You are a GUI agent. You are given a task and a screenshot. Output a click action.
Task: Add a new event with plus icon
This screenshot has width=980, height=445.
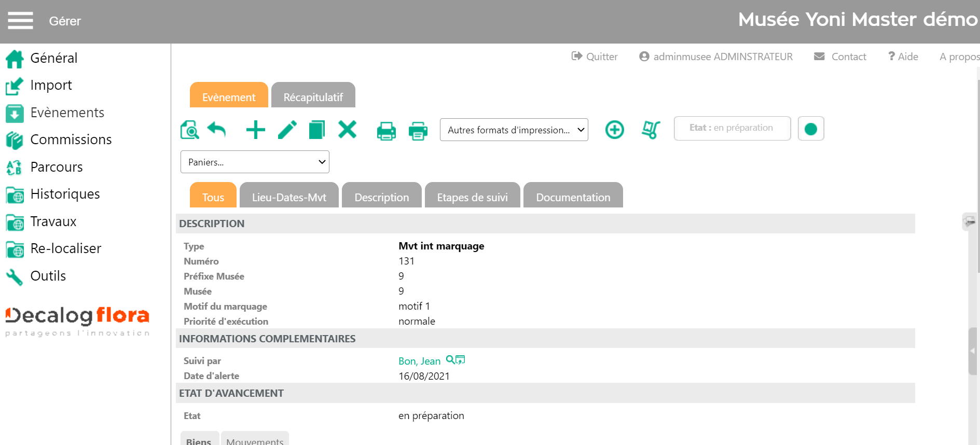(255, 130)
